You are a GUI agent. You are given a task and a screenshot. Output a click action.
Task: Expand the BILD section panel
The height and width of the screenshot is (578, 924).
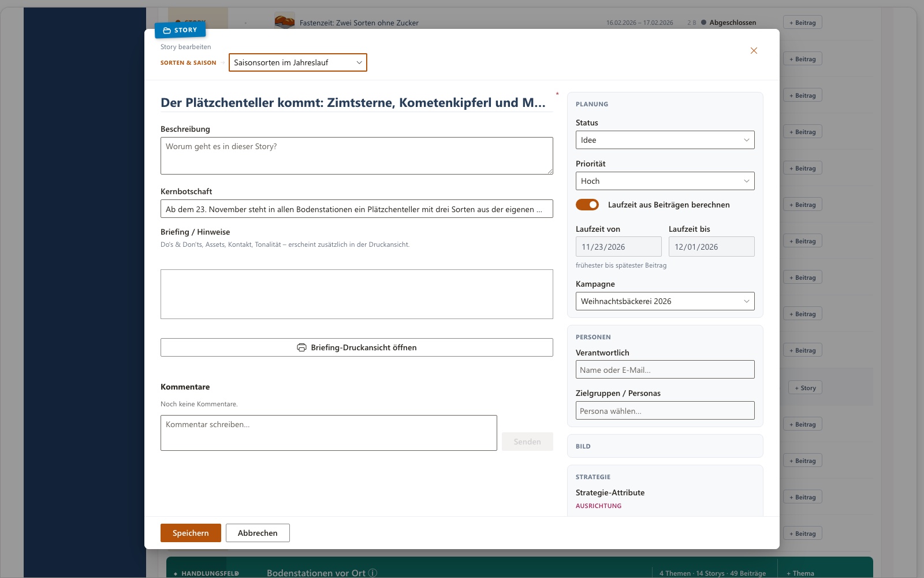click(665, 446)
